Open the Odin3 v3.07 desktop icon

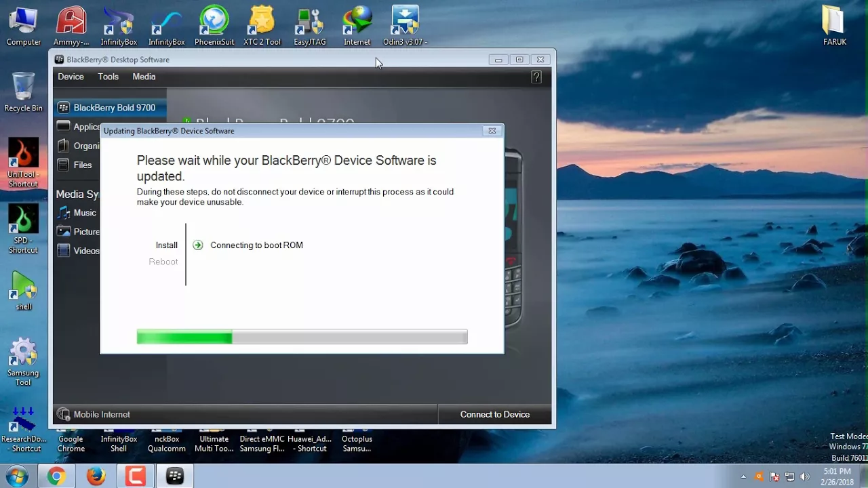point(405,26)
